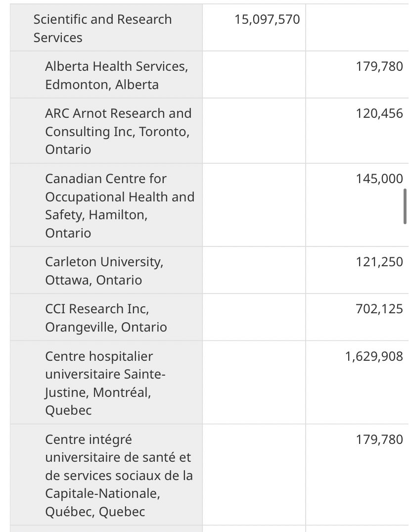Screen dimensions: 409x532
Task: Click Canadian Centre for Occupational Health entry
Action: click(x=120, y=205)
